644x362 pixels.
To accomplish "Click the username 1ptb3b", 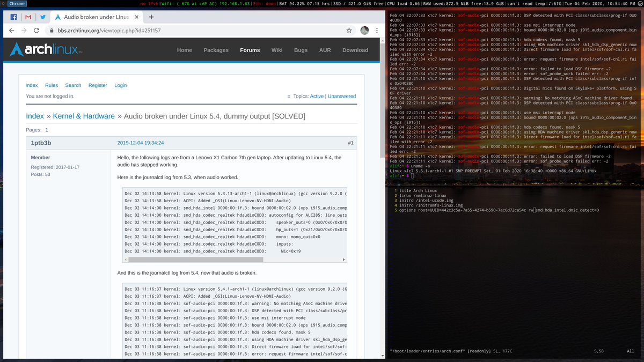I will pyautogui.click(x=41, y=143).
